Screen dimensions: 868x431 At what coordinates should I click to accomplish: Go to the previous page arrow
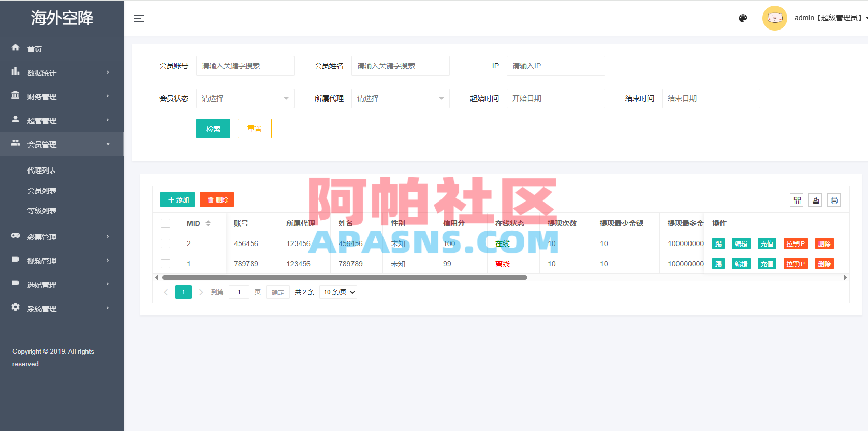(166, 292)
